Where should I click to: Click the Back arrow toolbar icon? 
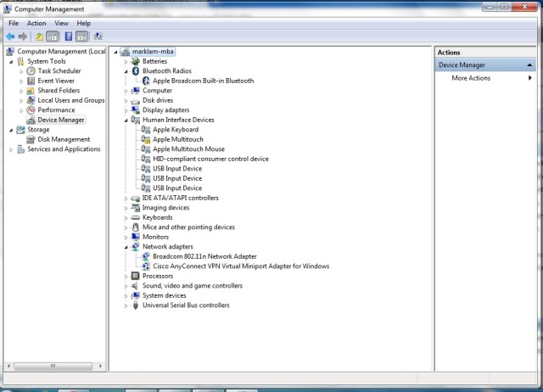pyautogui.click(x=10, y=36)
